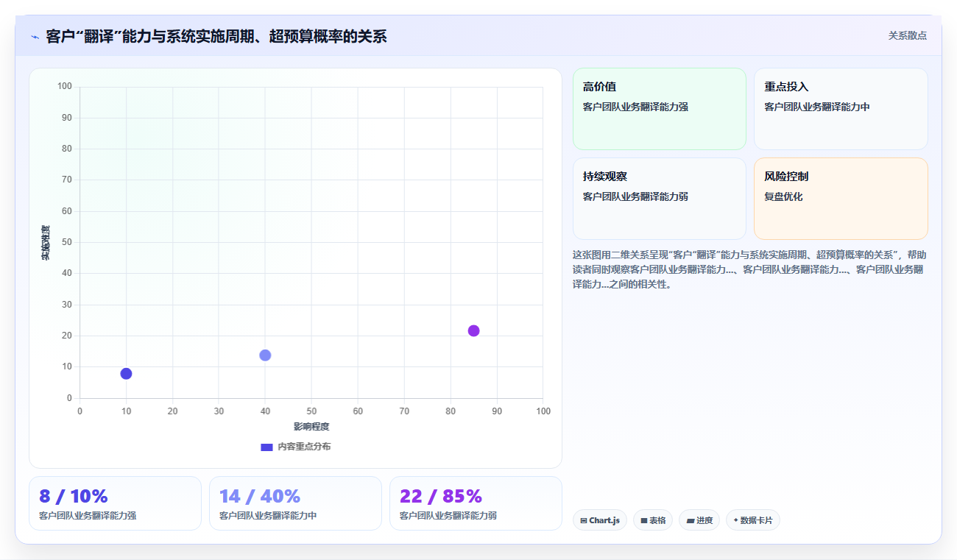The height and width of the screenshot is (560, 957).
Task: Click the icon in the Chart.js chip
Action: tap(584, 520)
